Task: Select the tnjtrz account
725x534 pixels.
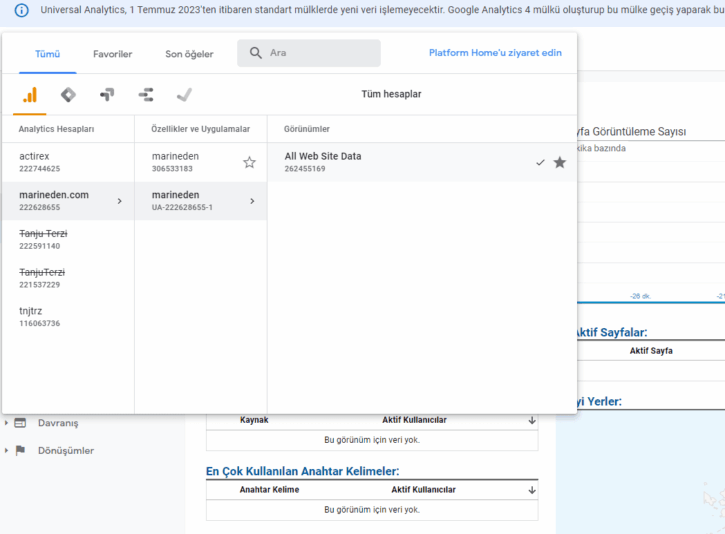Action: 68,317
